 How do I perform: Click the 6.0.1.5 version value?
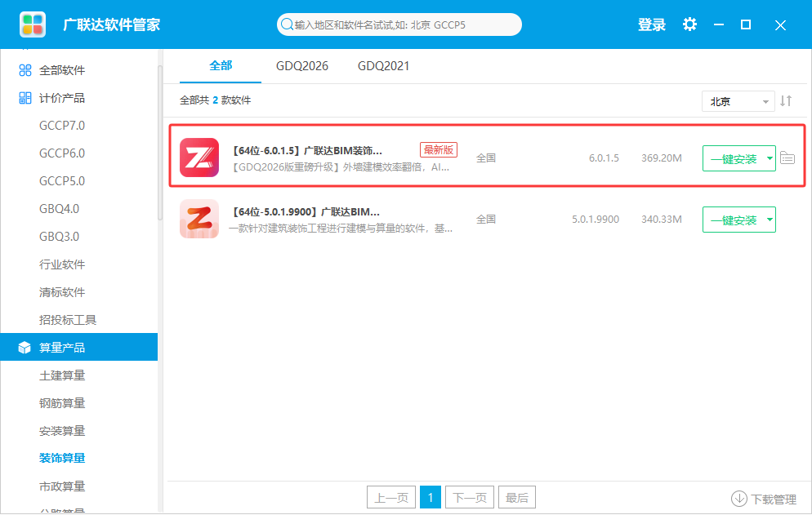[x=604, y=158]
